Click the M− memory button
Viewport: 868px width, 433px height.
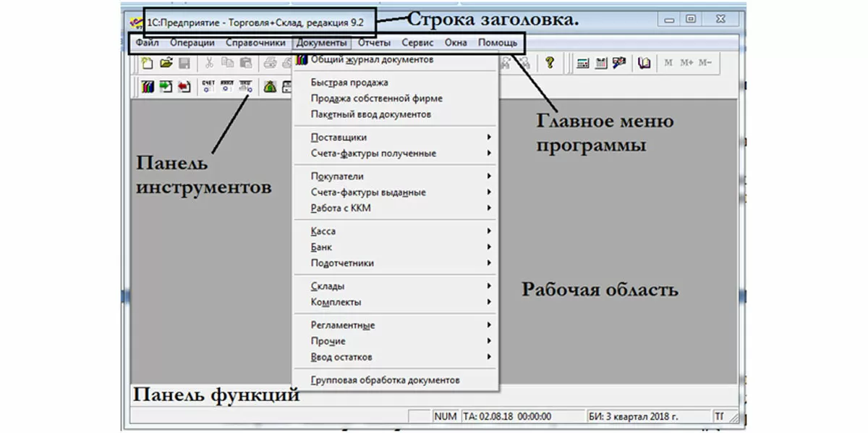pos(705,63)
